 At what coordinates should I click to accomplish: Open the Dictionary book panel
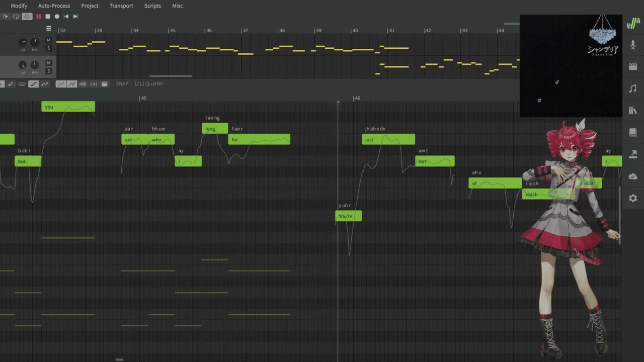[633, 133]
